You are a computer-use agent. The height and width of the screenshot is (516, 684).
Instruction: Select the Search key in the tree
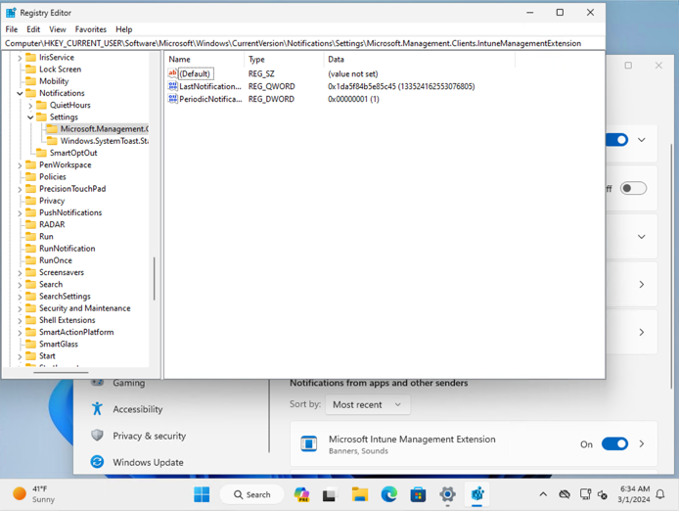(x=51, y=284)
